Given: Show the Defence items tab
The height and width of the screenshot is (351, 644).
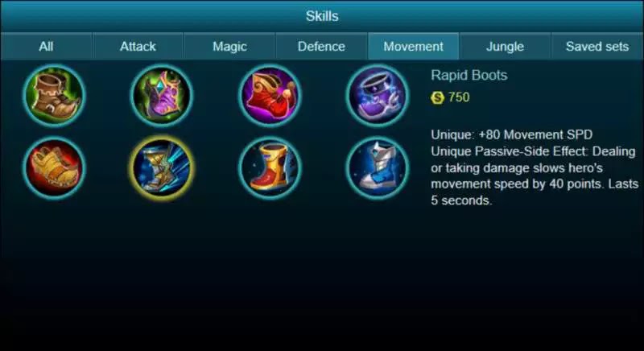Looking at the screenshot, I should coord(321,47).
